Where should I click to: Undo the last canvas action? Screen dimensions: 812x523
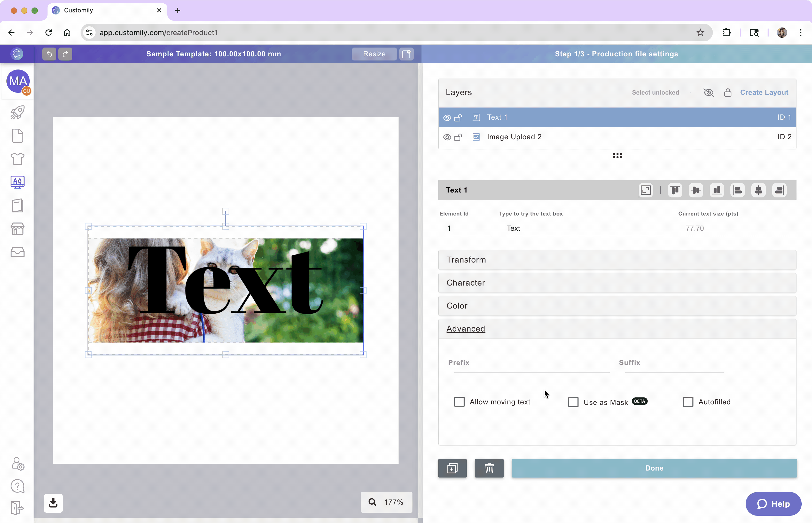click(x=49, y=54)
